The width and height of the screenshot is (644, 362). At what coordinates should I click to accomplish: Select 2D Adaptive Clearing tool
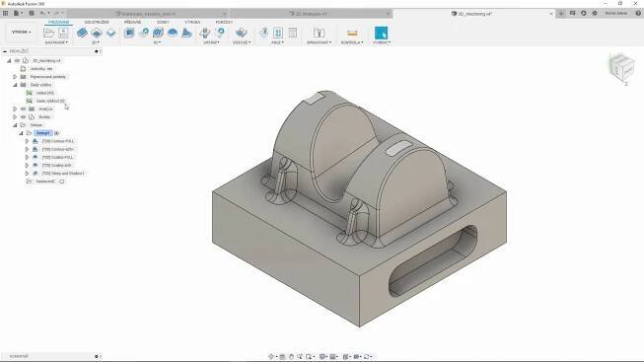coord(82,33)
